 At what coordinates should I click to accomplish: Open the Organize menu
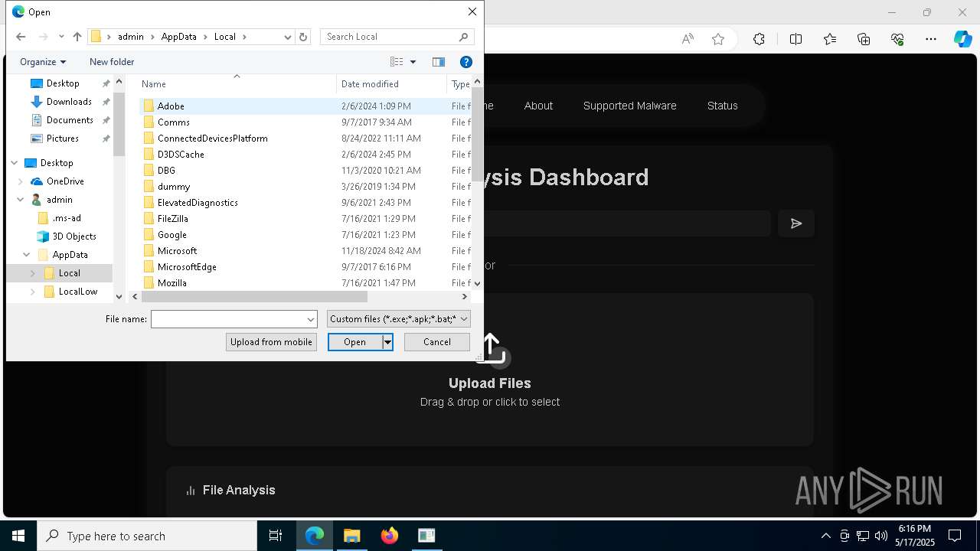coord(43,62)
